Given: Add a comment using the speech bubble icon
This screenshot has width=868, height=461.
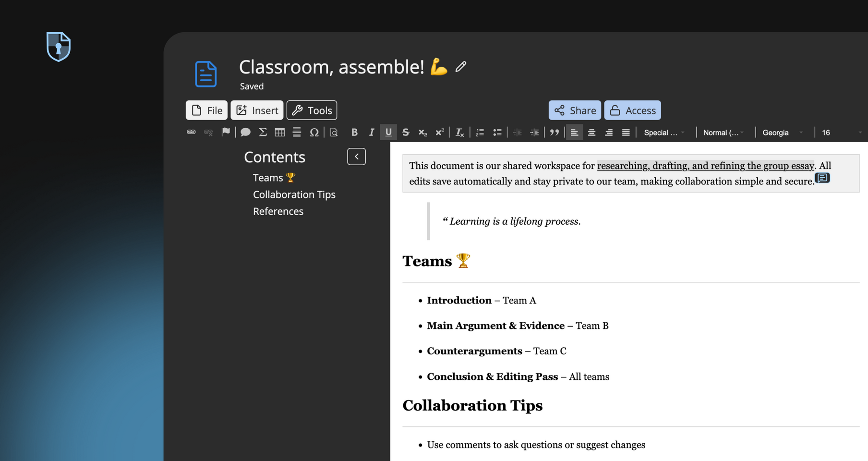Looking at the screenshot, I should 245,132.
